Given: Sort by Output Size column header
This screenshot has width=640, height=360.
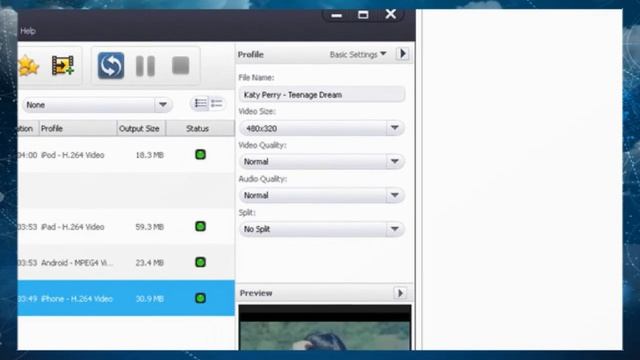Looking at the screenshot, I should pos(141,129).
